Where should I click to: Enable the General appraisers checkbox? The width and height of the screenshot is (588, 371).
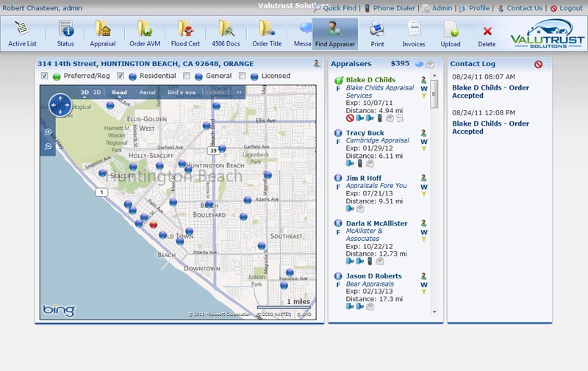pos(187,76)
